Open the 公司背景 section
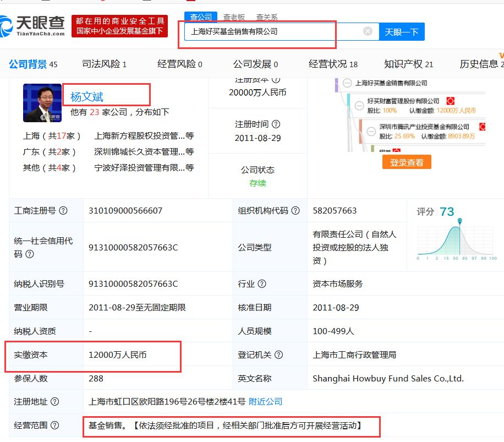Viewport: 504px width, 442px height. click(33, 64)
